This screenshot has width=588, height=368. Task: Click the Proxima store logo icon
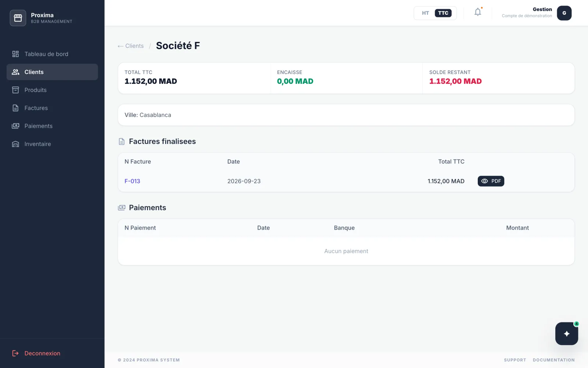pos(18,18)
